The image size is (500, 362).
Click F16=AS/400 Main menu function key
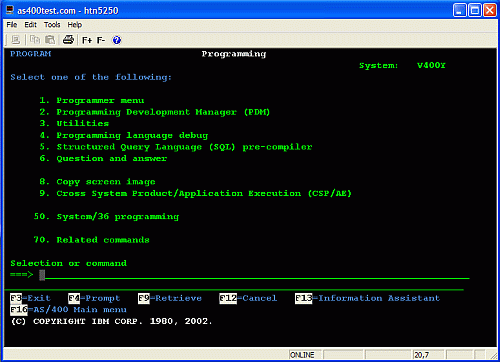click(x=68, y=310)
